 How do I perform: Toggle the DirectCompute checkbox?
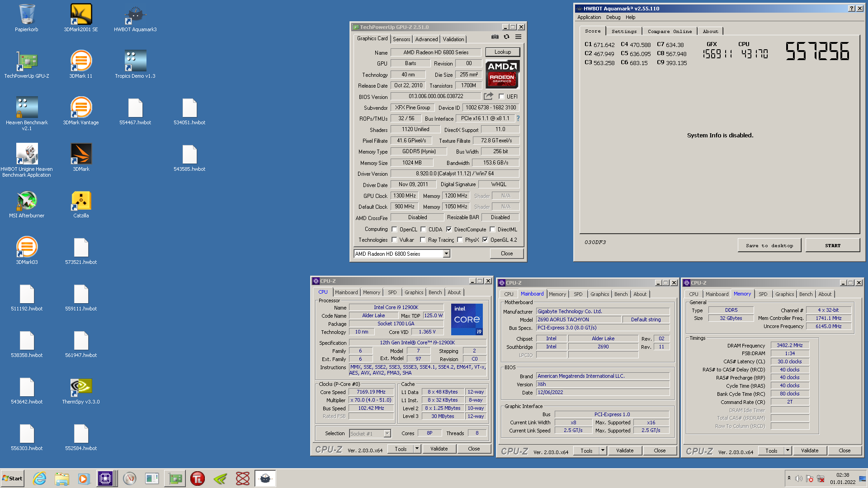449,230
